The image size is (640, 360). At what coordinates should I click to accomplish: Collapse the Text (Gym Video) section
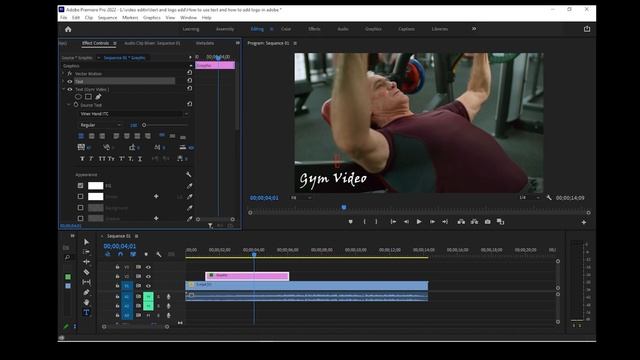[64, 89]
